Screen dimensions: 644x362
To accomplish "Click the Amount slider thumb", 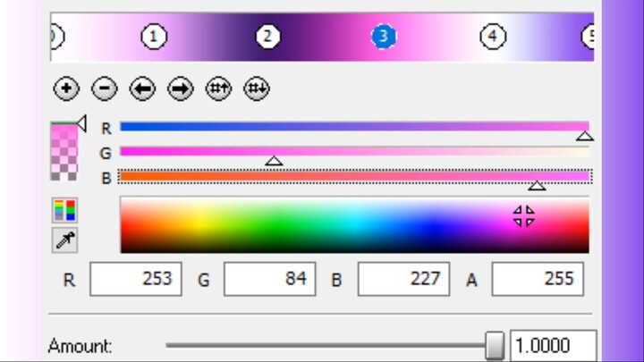I will point(495,345).
